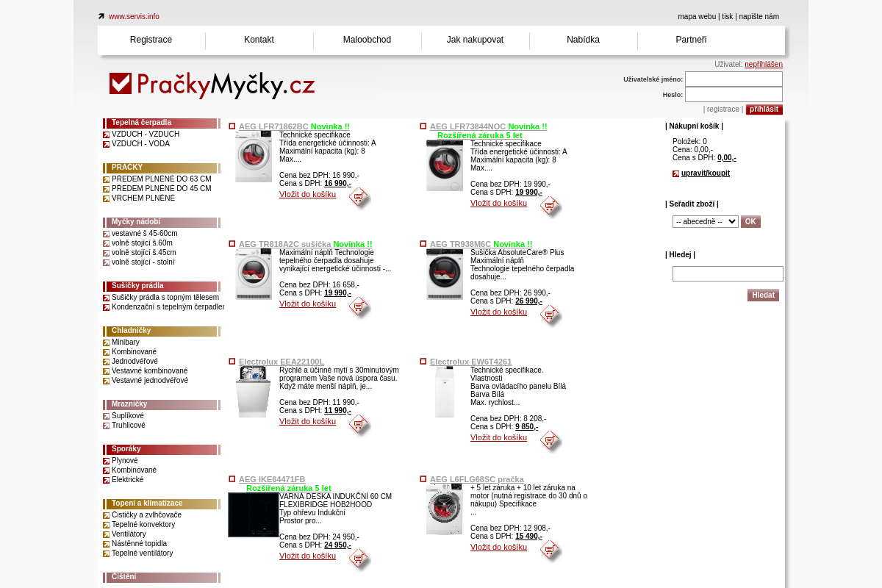
Task: Open the Nabídka menu item
Action: pyautogui.click(x=583, y=40)
